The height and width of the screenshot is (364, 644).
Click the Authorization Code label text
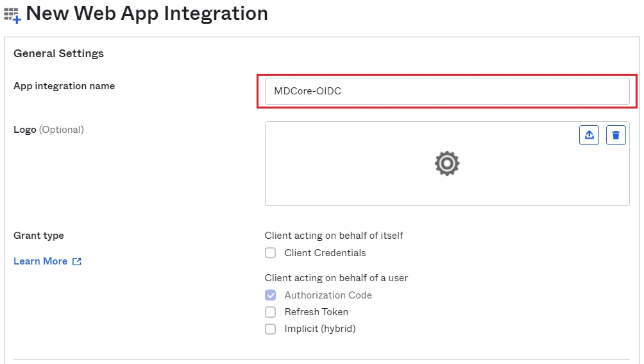[328, 295]
